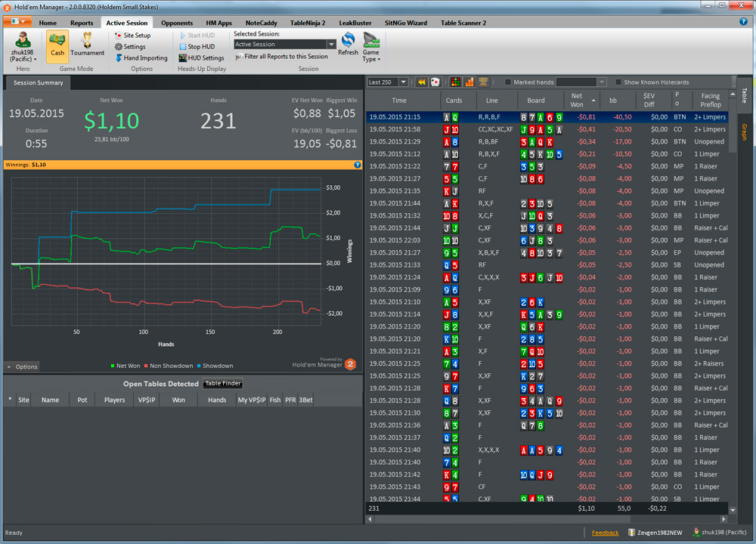Screen dimensions: 756x544
Task: Select the vertical Graph side tab
Action: point(745,132)
